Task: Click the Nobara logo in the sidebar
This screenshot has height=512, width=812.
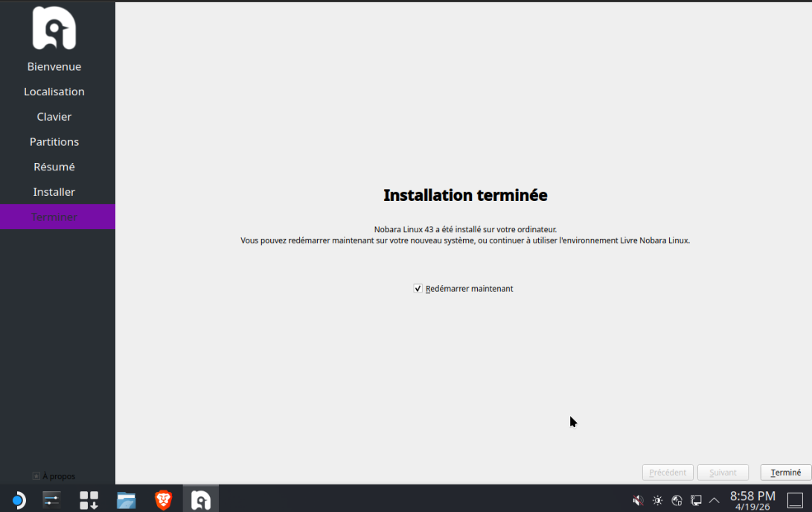Action: click(54, 28)
